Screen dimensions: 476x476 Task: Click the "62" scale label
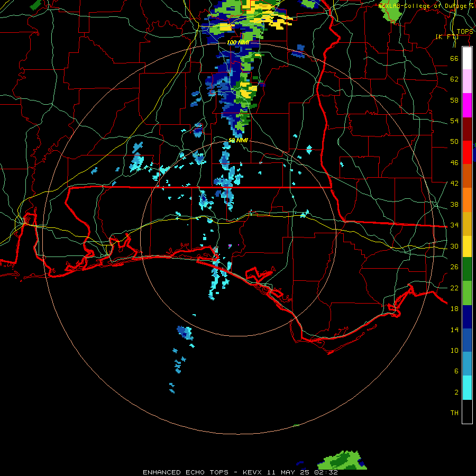(454, 79)
